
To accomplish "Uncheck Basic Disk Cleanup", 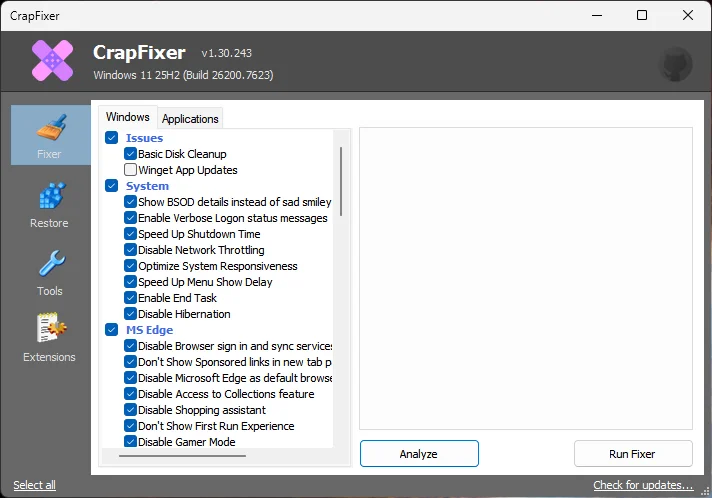I will click(x=131, y=154).
